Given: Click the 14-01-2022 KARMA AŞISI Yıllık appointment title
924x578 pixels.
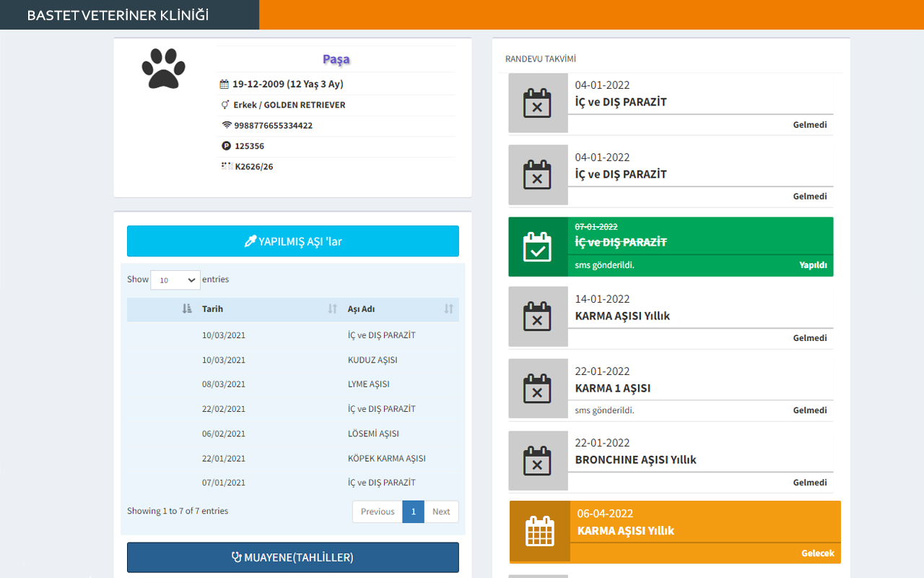Looking at the screenshot, I should (622, 316).
